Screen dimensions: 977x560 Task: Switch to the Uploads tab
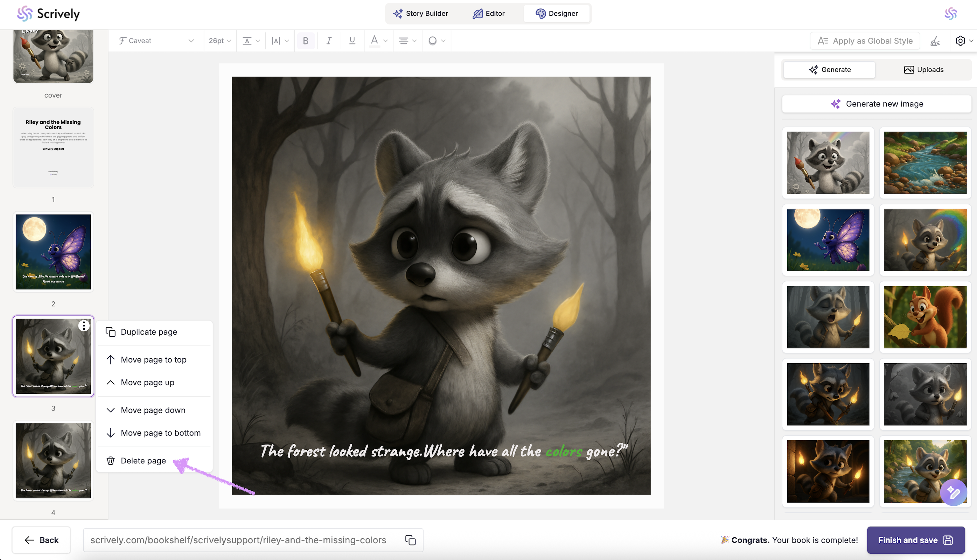pos(923,70)
